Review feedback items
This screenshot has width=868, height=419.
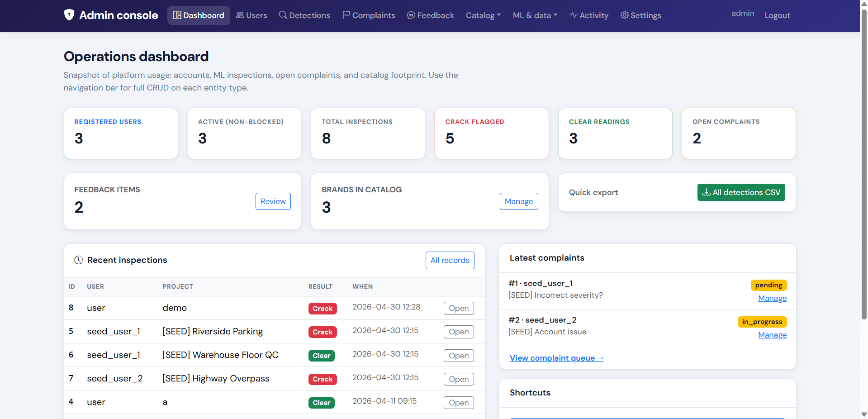pyautogui.click(x=273, y=201)
